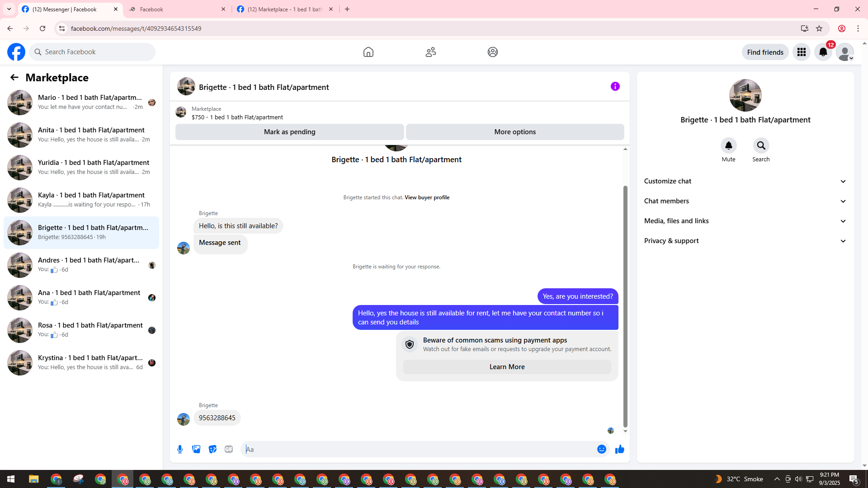This screenshot has width=868, height=488.
Task: Open the volume control in the system tray
Action: 798,479
